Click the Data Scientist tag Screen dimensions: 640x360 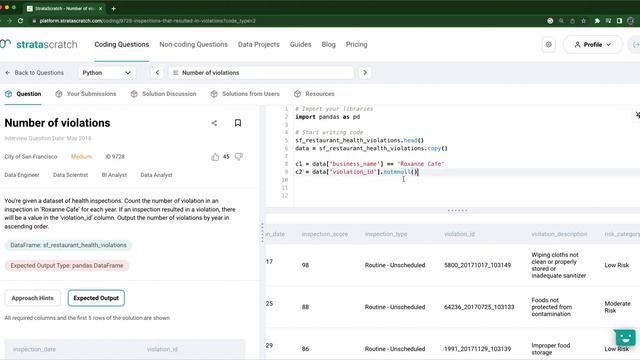tap(70, 175)
